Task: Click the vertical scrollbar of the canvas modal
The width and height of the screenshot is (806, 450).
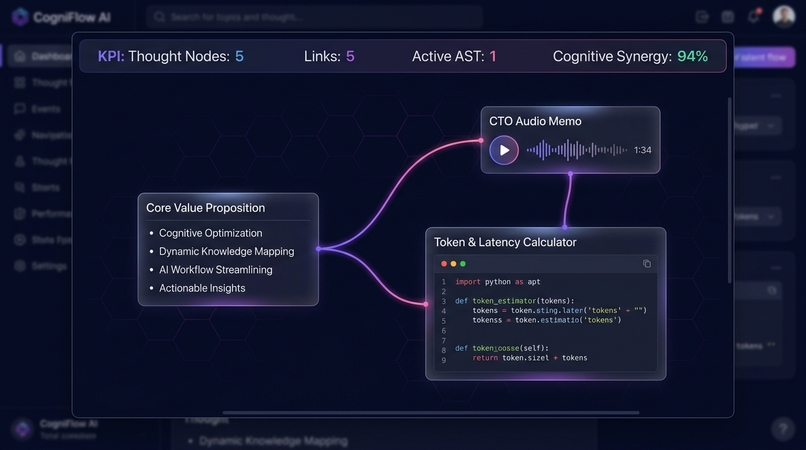Action: 729,190
